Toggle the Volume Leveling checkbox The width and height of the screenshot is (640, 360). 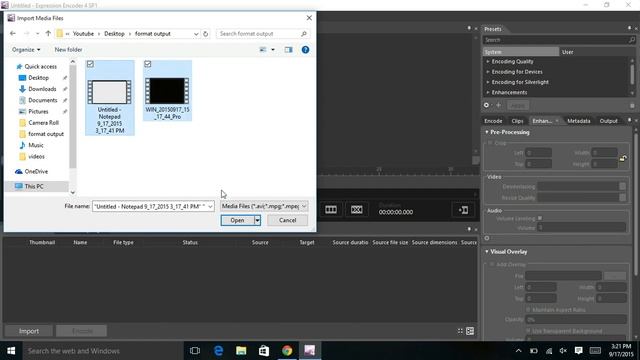(540, 218)
